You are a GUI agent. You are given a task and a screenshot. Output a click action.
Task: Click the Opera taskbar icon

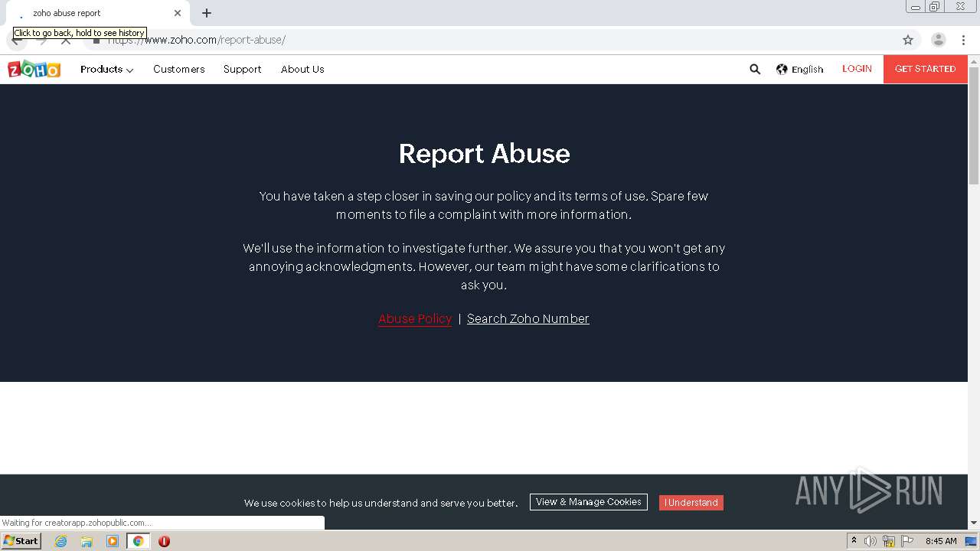164,541
